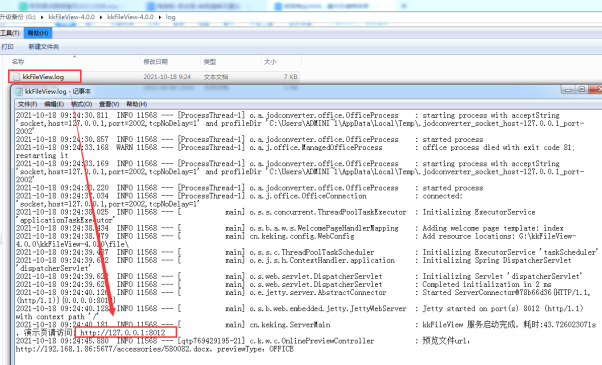Click the text 'Initializing ExecutorService 'taskScheduler''
The width and height of the screenshot is (602, 365).
[510, 252]
